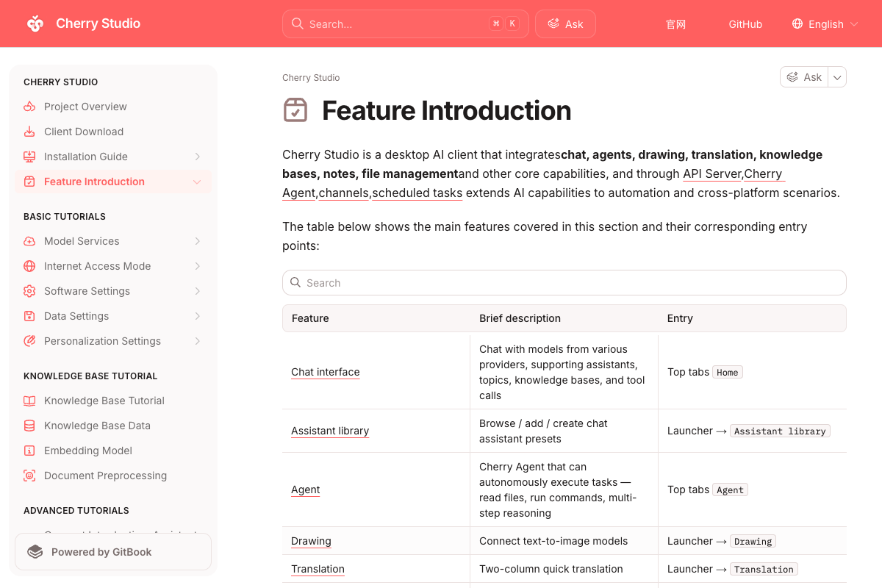Open the Translation table link

click(x=318, y=569)
